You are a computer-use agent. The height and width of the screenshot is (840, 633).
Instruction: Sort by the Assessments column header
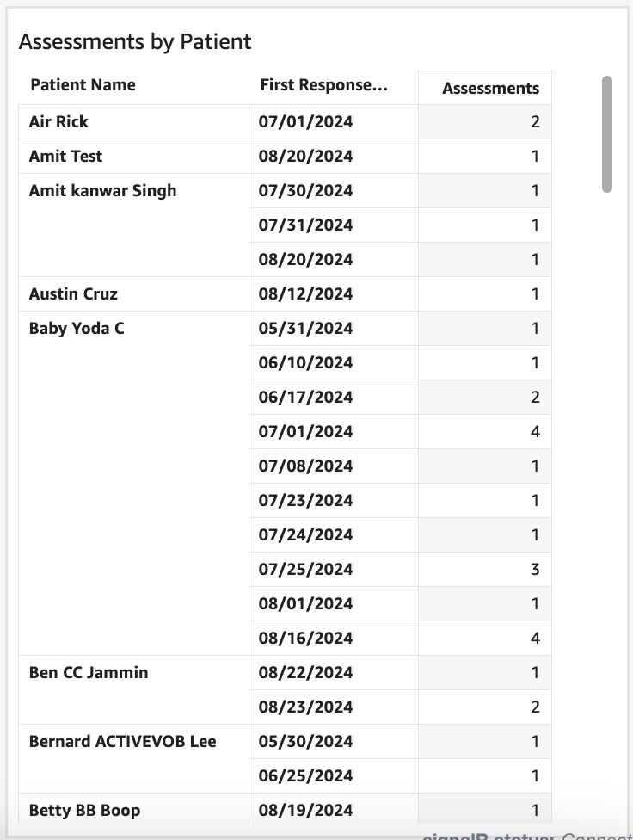pos(490,89)
